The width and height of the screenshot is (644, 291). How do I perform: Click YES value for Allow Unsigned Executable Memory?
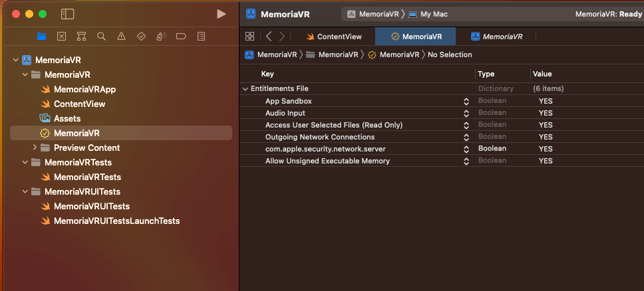tap(546, 161)
